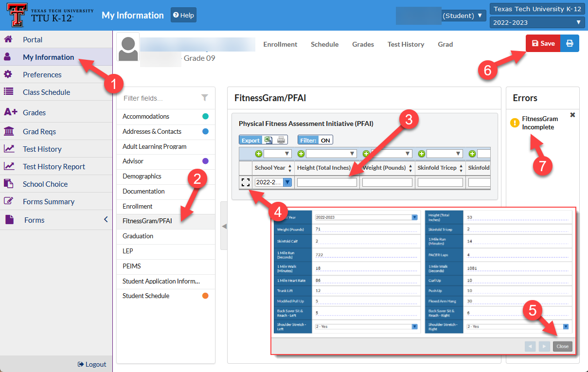Expand the Forms submenu chevron
The width and height of the screenshot is (588, 372).
click(x=106, y=220)
